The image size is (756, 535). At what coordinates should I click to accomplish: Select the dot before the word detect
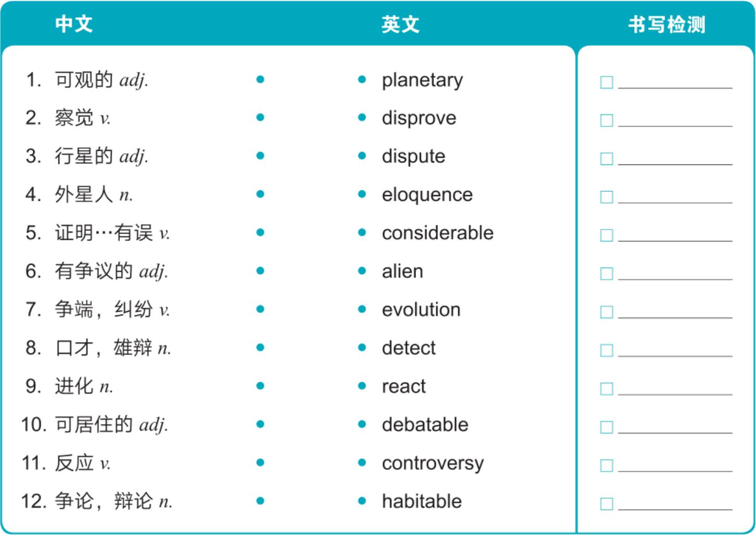click(x=362, y=348)
